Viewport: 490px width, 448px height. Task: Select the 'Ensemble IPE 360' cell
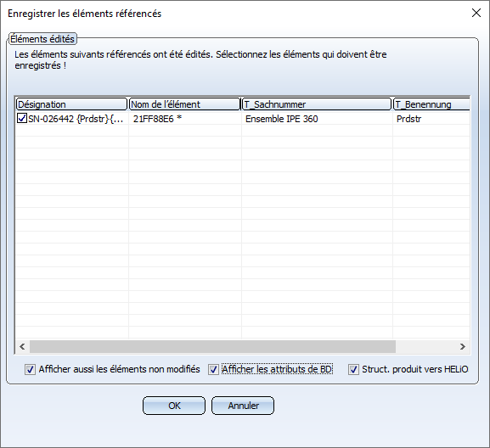[317, 119]
